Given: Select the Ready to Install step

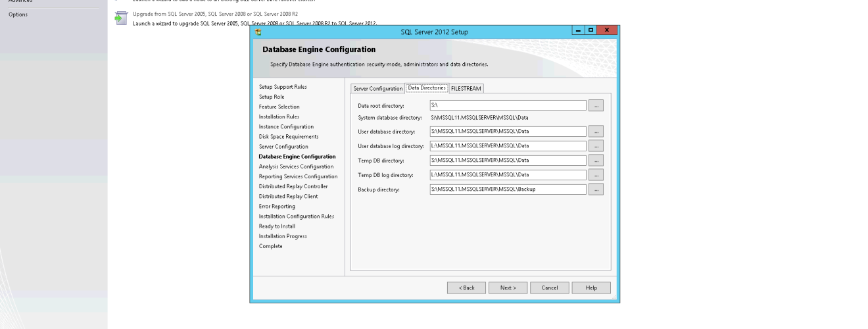Looking at the screenshot, I should tap(277, 226).
